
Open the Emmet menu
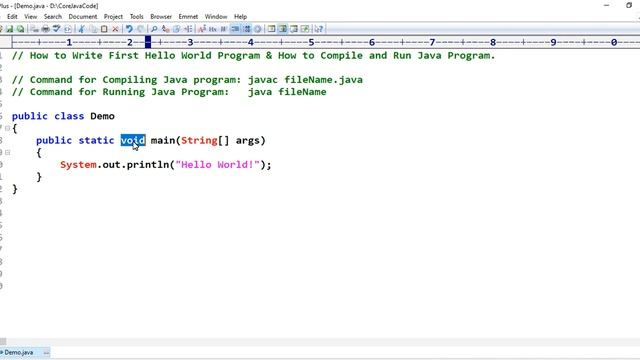pos(188,17)
